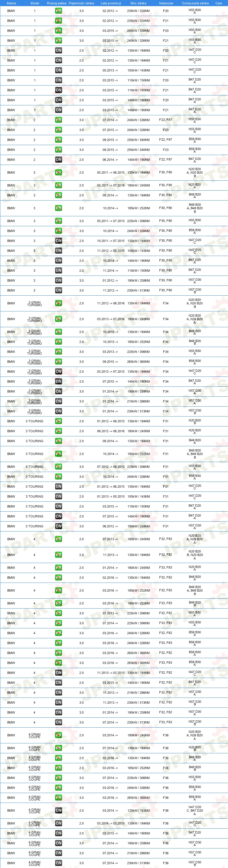Image resolution: width=228 pixels, height=868 pixels.
Task: Click petrol icon for BMW 3 F30 180kW row
Action: point(58,185)
